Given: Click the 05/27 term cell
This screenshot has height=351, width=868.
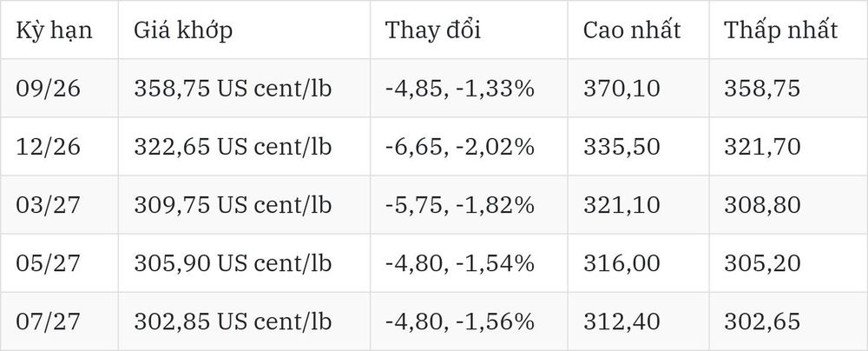Looking at the screenshot, I should (48, 263).
